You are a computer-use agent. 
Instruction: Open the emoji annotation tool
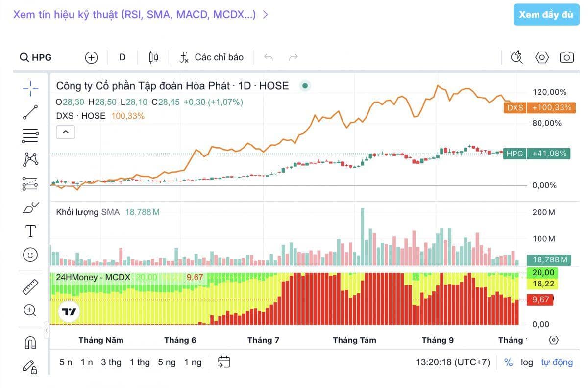point(30,255)
